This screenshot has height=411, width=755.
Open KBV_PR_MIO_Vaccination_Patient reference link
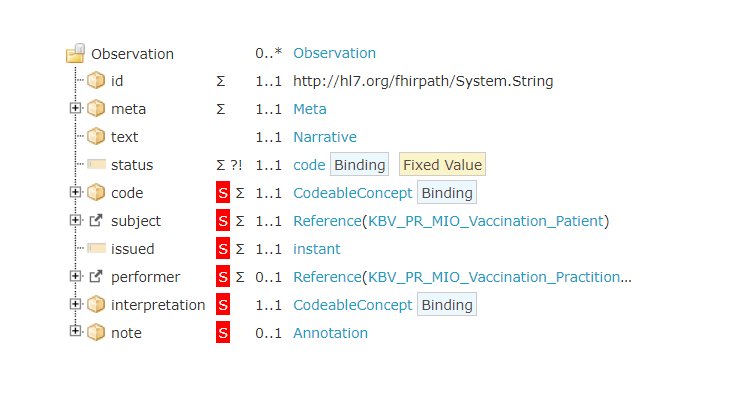coord(486,221)
